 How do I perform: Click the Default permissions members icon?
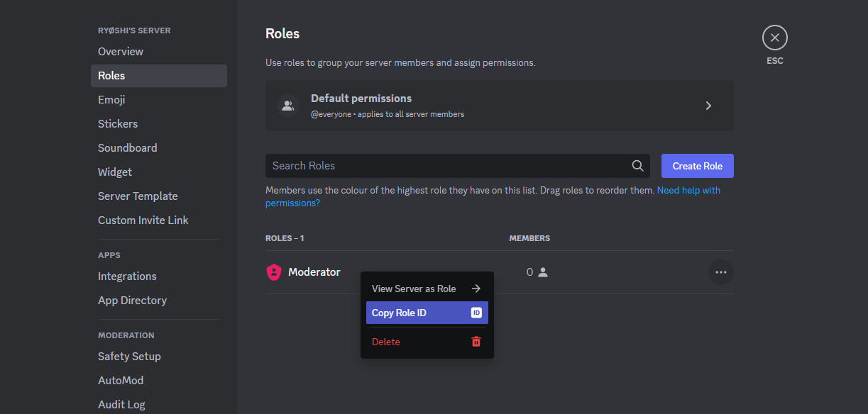287,106
